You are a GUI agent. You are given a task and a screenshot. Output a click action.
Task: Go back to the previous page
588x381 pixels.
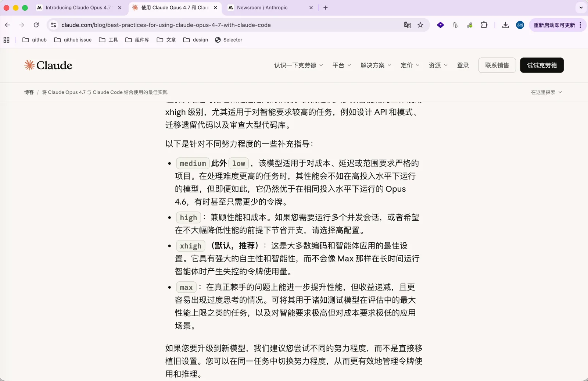click(7, 25)
